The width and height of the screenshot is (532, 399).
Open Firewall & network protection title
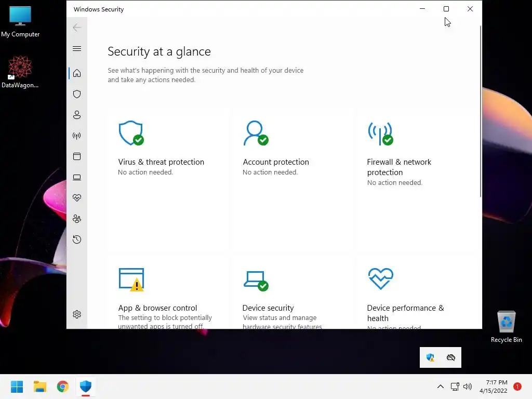pos(399,167)
